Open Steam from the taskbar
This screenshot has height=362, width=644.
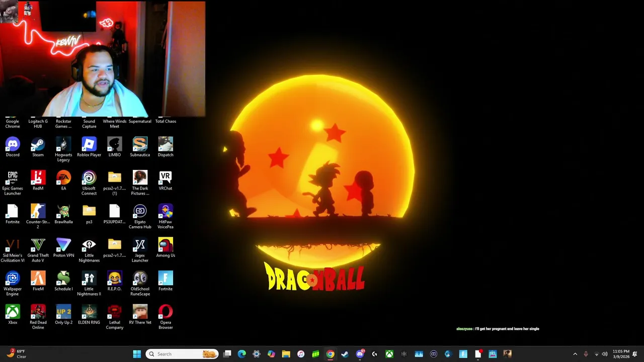(345, 354)
